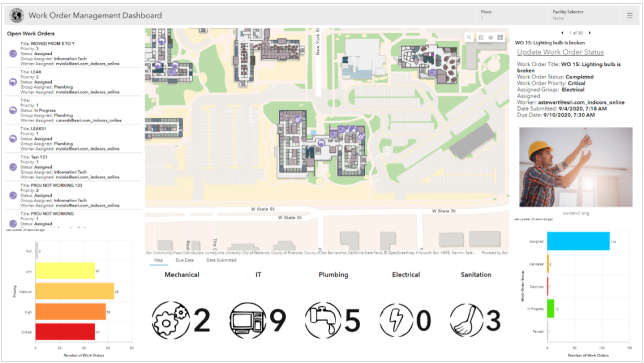Click the Mechanical gear indicator icon

tap(170, 320)
